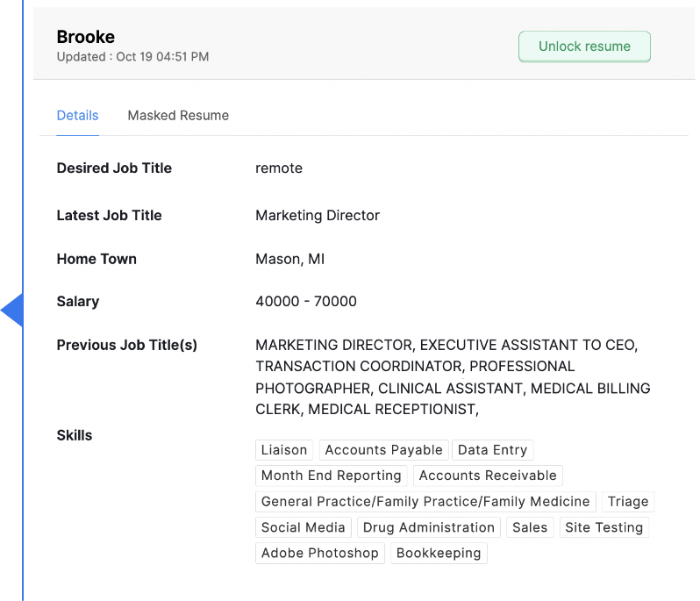This screenshot has height=601, width=700.
Task: Click the Drug Administration skill tag
Action: pyautogui.click(x=428, y=527)
